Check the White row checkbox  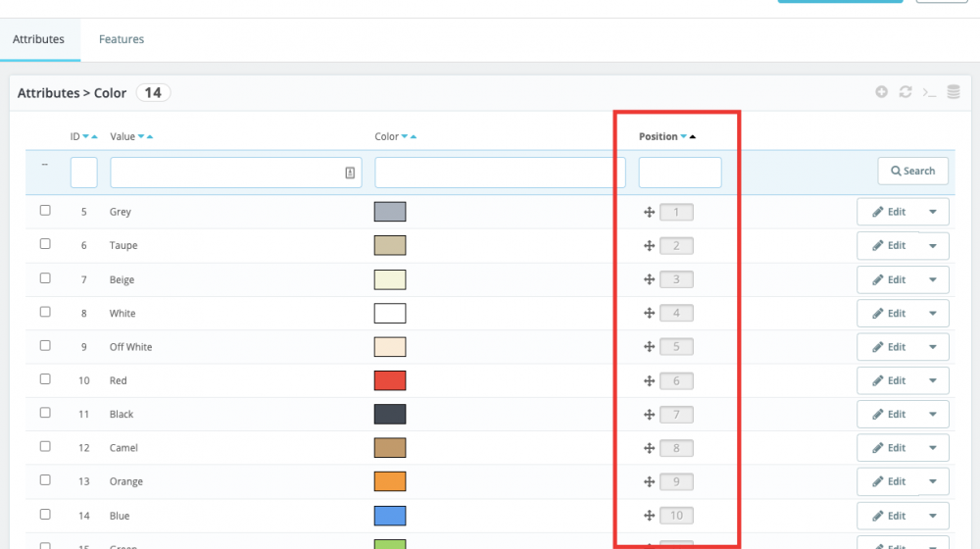[x=45, y=312]
